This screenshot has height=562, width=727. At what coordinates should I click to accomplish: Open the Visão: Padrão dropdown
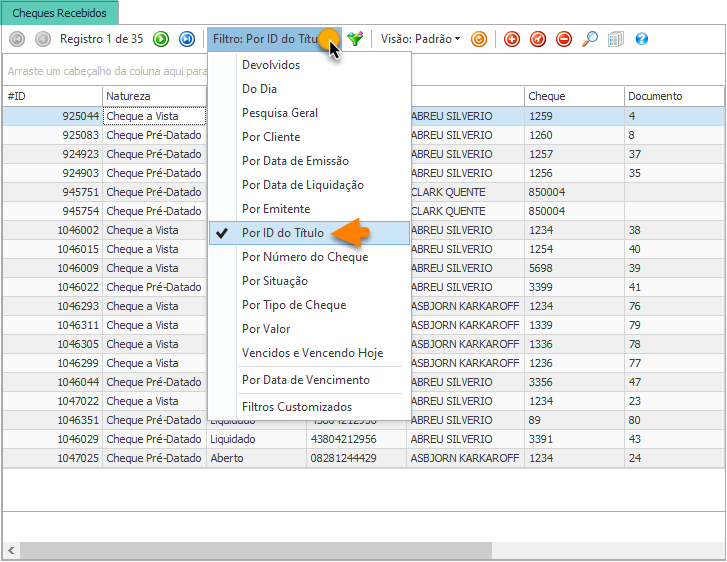click(421, 39)
